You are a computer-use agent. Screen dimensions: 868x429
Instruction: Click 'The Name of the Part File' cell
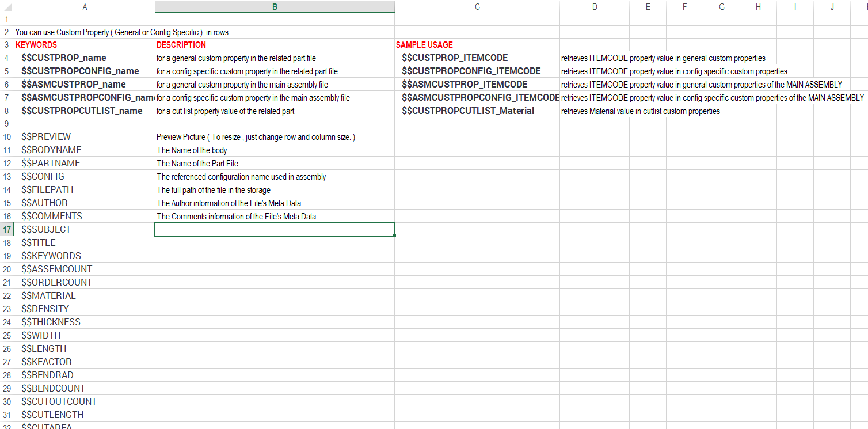pyautogui.click(x=275, y=163)
